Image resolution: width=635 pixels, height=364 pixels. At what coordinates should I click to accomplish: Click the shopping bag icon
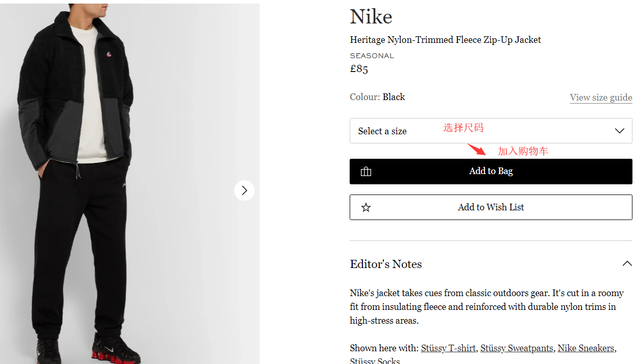(x=366, y=172)
